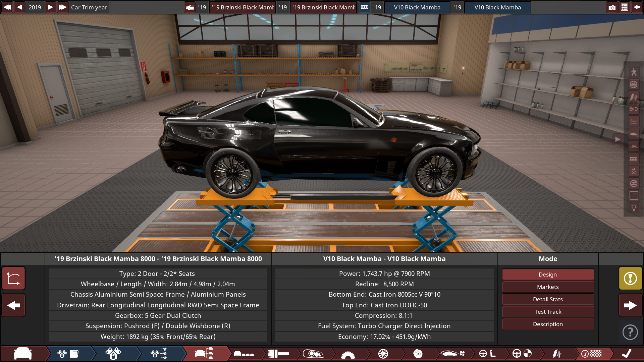Switch to Markets mode

point(548,287)
